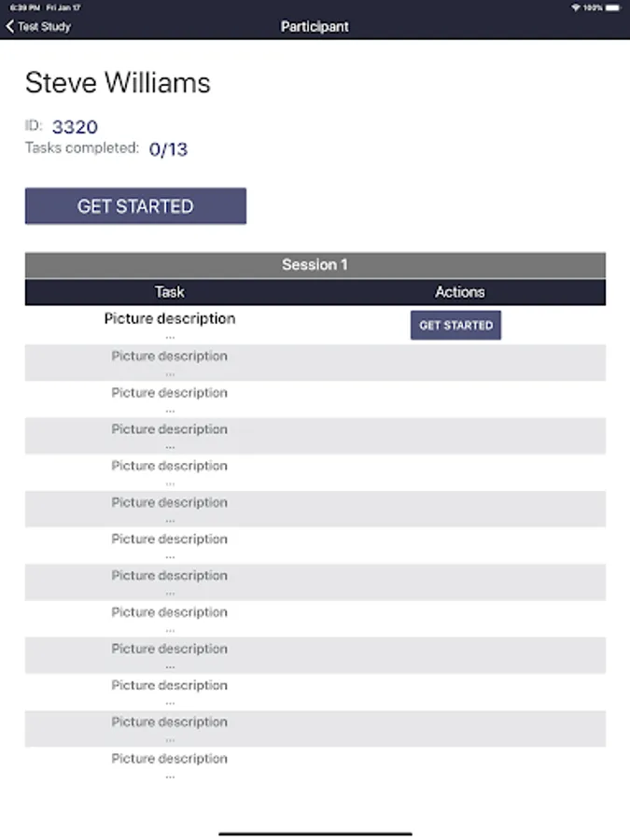Viewport: 630px width, 840px height.
Task: Tap the 100% battery percentage text
Action: (594, 7)
